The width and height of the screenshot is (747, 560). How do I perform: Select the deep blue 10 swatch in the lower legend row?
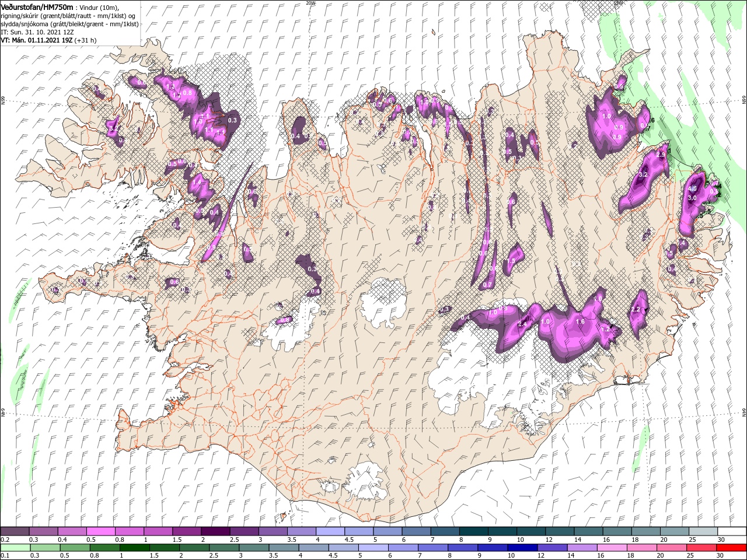tap(522, 548)
